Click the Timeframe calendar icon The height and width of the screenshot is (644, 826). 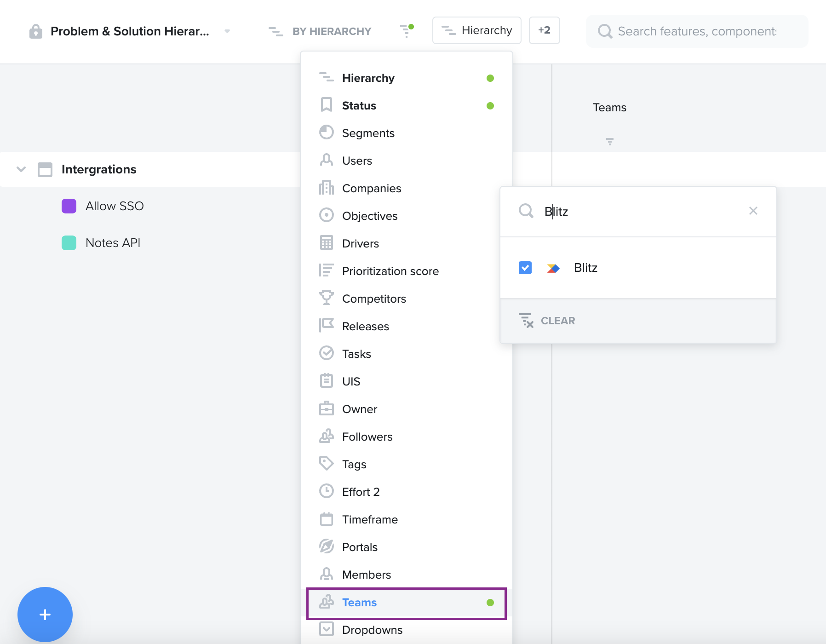pyautogui.click(x=327, y=519)
